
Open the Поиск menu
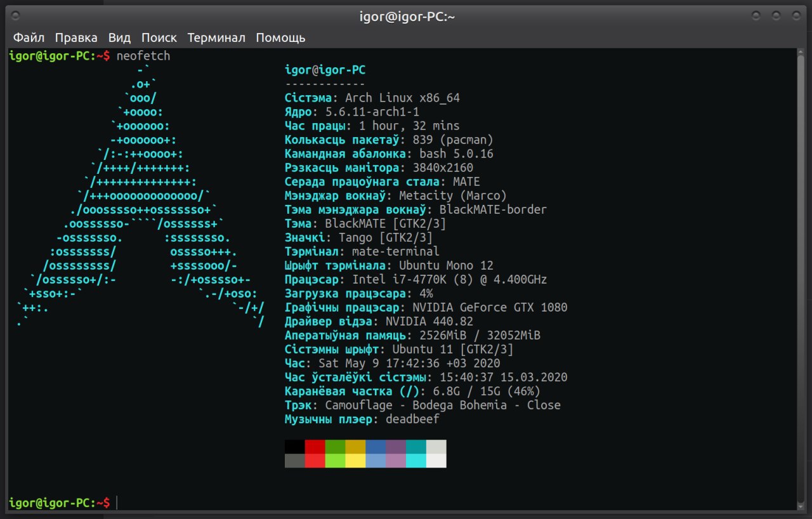(159, 37)
